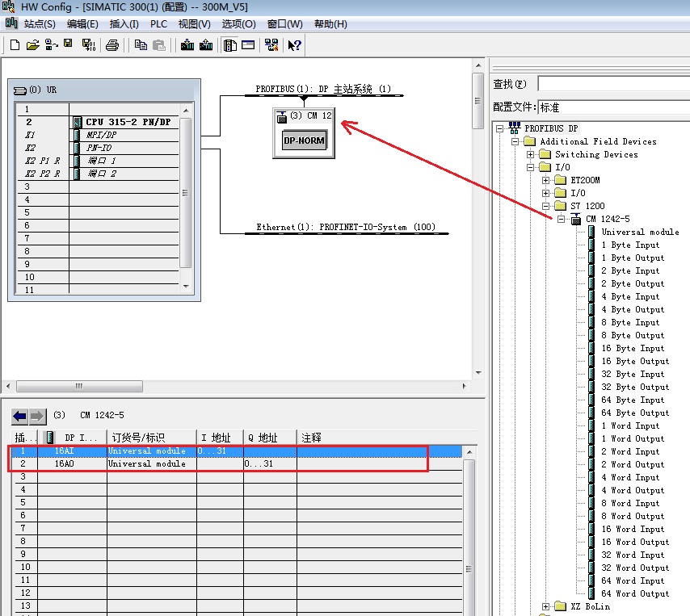690x616 pixels.
Task: Open the 帮助(H) menu
Action: click(x=330, y=23)
